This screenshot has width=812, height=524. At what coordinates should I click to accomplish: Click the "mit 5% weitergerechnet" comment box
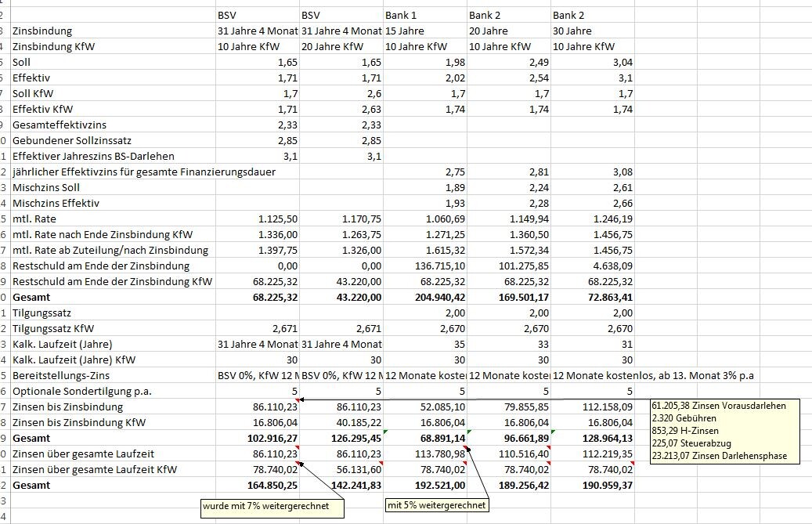coord(437,505)
